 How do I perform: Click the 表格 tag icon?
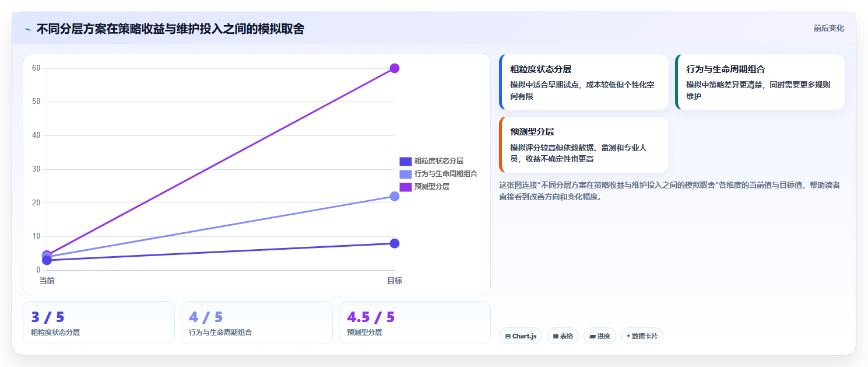556,337
